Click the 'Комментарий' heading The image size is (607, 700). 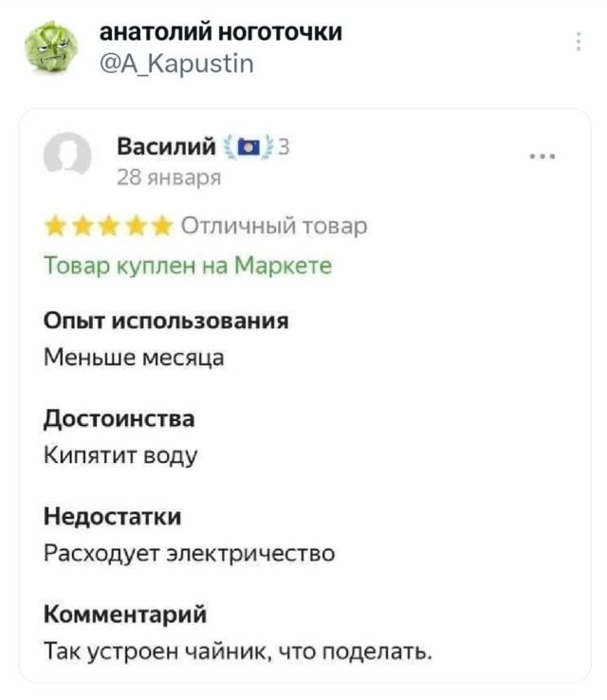click(x=125, y=614)
